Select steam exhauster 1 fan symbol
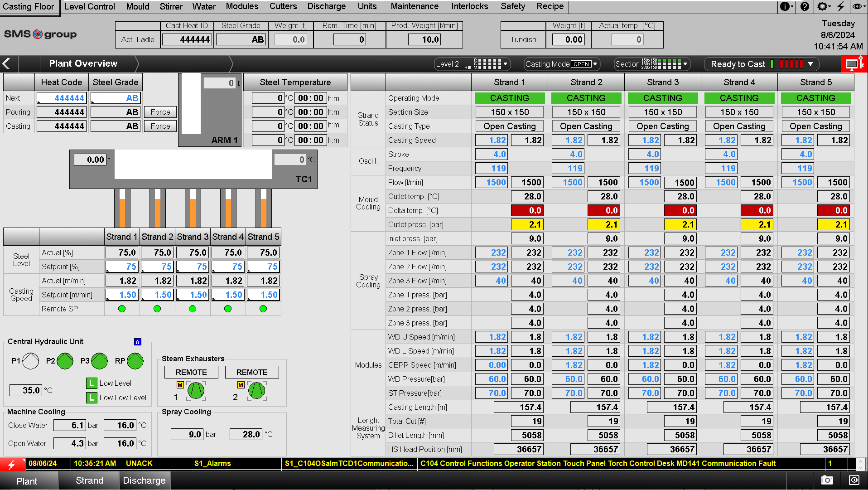This screenshot has width=868, height=490. [x=196, y=390]
